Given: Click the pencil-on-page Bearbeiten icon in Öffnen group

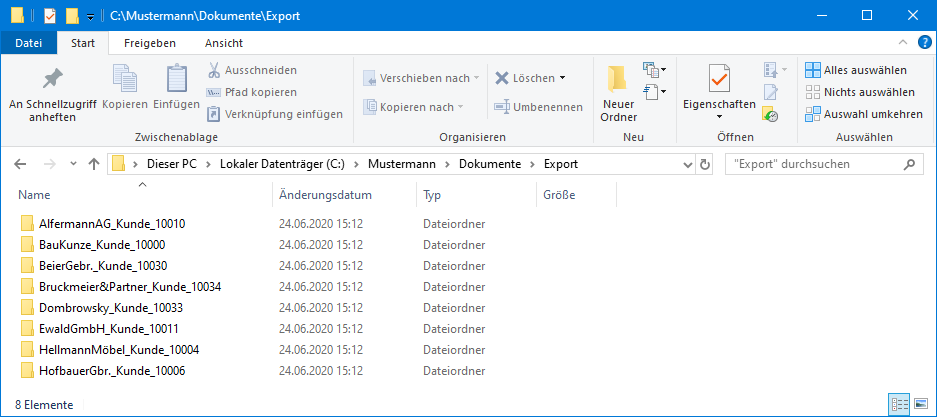Looking at the screenshot, I should 771,92.
